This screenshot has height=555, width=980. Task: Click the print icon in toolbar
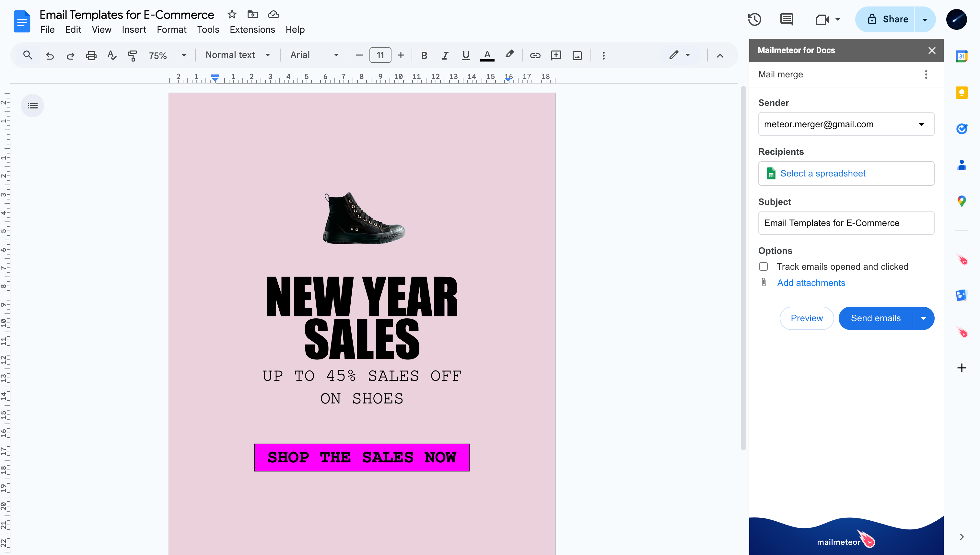[x=90, y=54]
